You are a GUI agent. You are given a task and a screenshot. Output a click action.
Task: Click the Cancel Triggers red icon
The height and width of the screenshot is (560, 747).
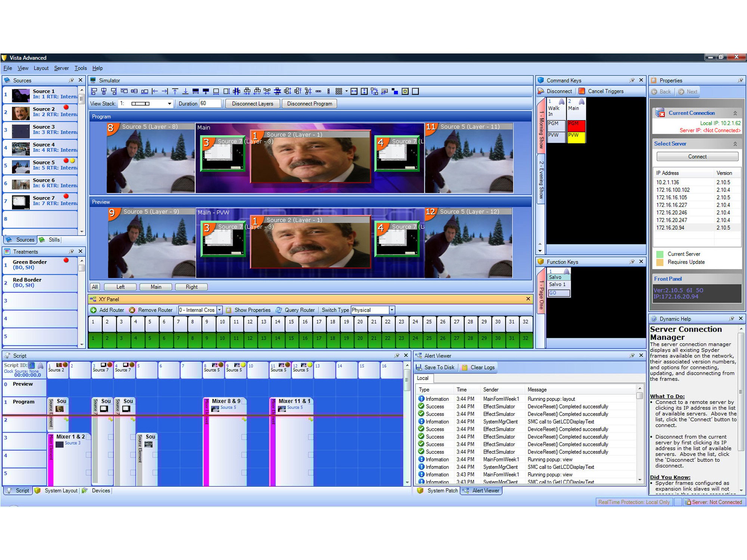[x=582, y=91]
